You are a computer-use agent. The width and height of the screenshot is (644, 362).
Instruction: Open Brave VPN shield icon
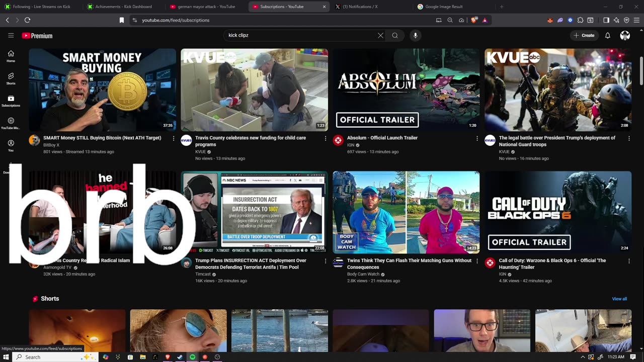tap(626, 20)
